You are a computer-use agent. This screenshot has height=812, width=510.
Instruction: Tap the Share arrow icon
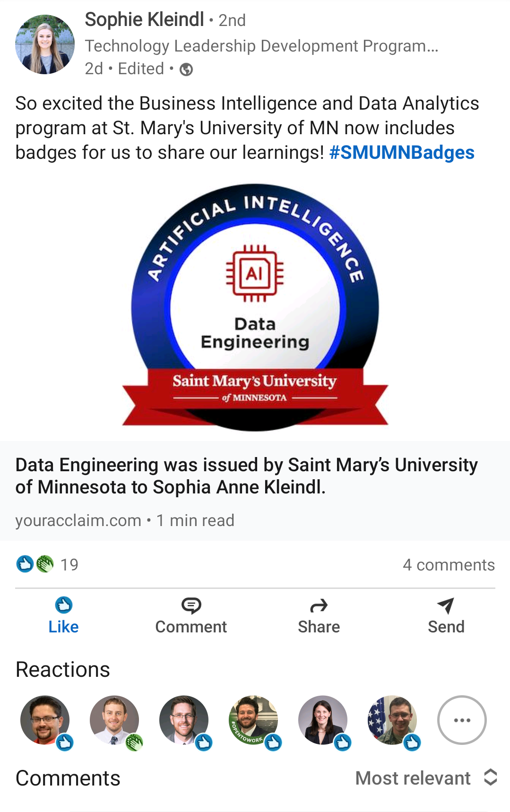[319, 605]
